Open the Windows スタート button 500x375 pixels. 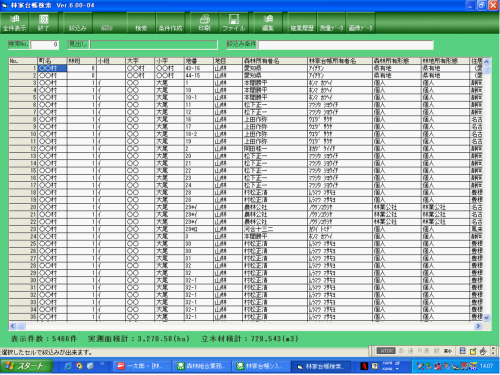[27, 366]
